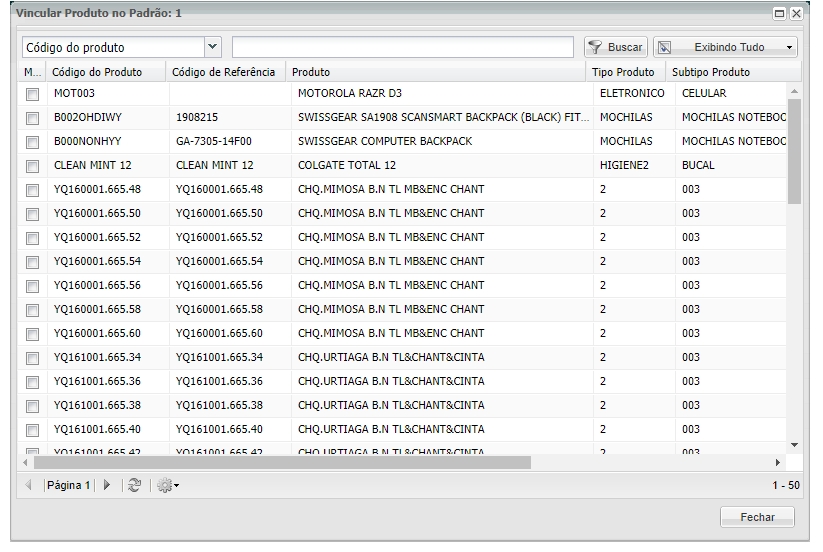Check the YQ160001.665.52 row checkbox
This screenshot has width=823, height=552.
pyautogui.click(x=33, y=238)
